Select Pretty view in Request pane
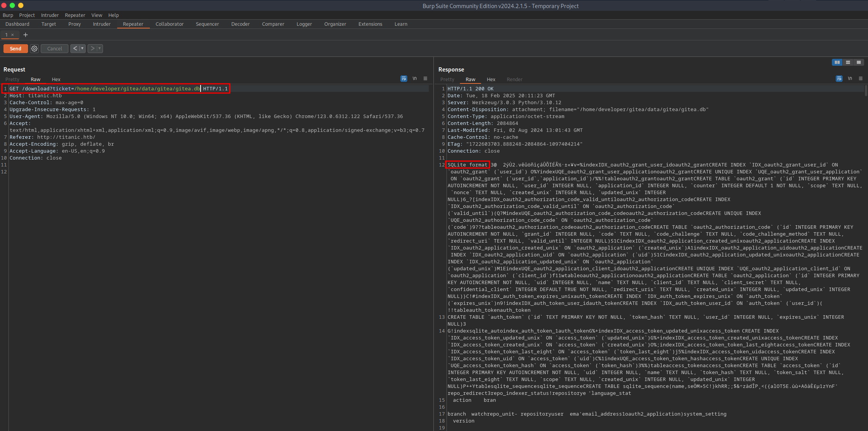This screenshot has width=868, height=431. [12, 79]
